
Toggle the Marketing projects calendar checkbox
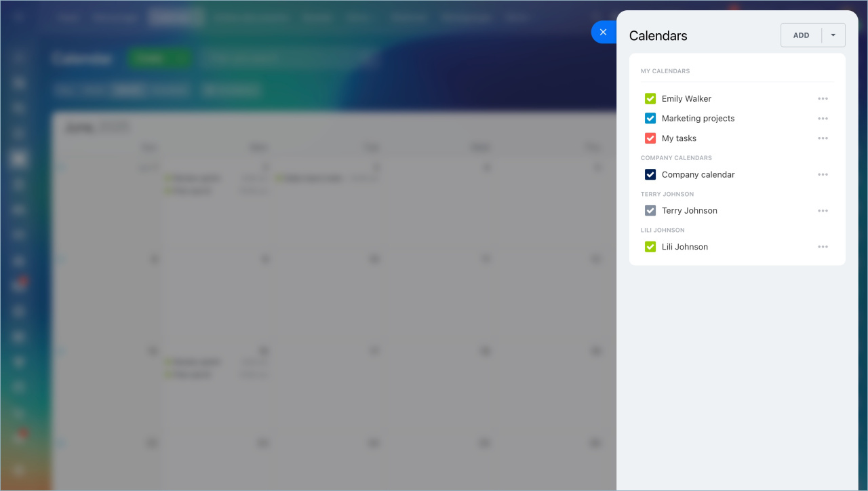[x=650, y=119]
